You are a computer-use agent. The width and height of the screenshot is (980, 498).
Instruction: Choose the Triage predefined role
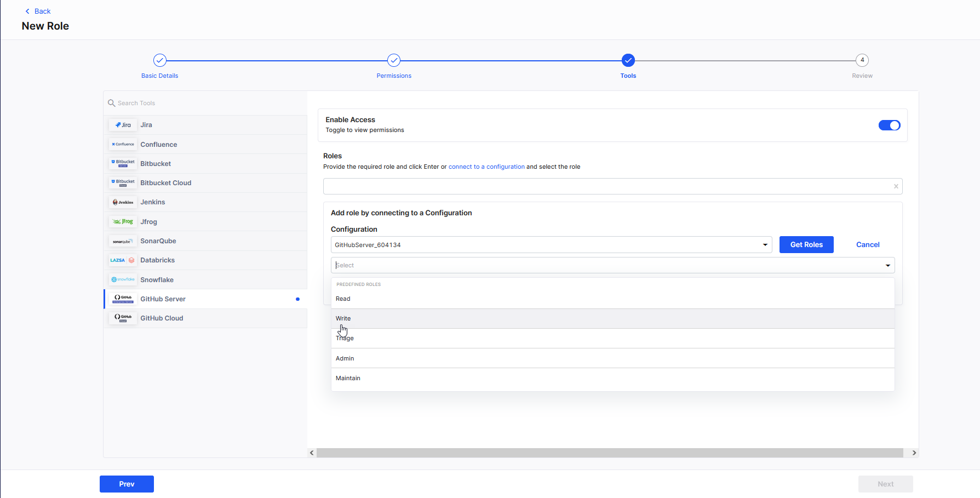coord(613,339)
